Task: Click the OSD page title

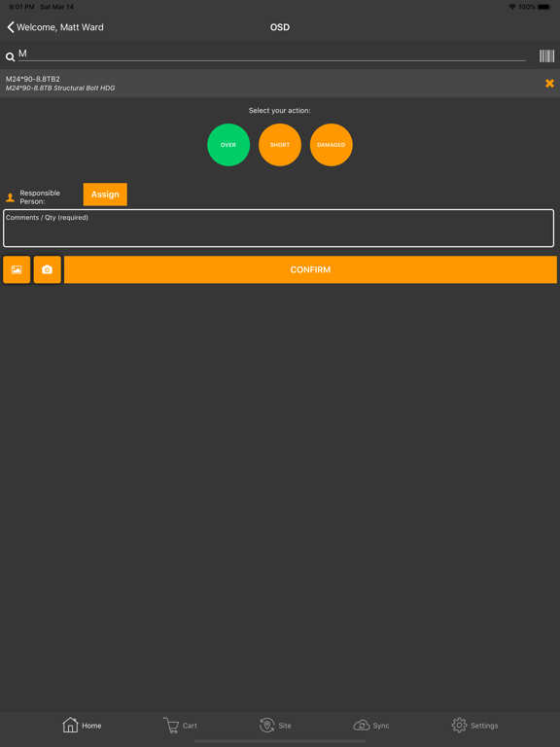Action: (x=280, y=27)
